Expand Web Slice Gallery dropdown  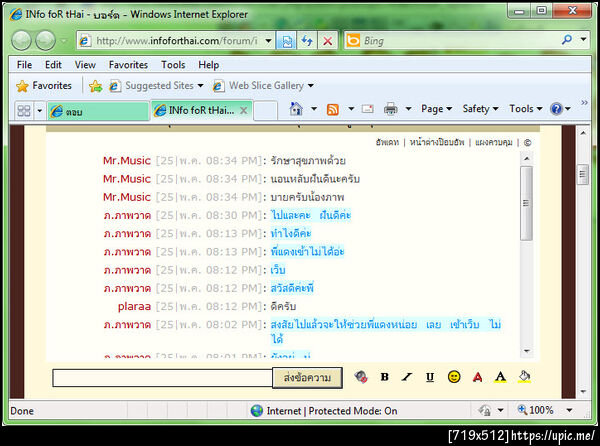(311, 86)
